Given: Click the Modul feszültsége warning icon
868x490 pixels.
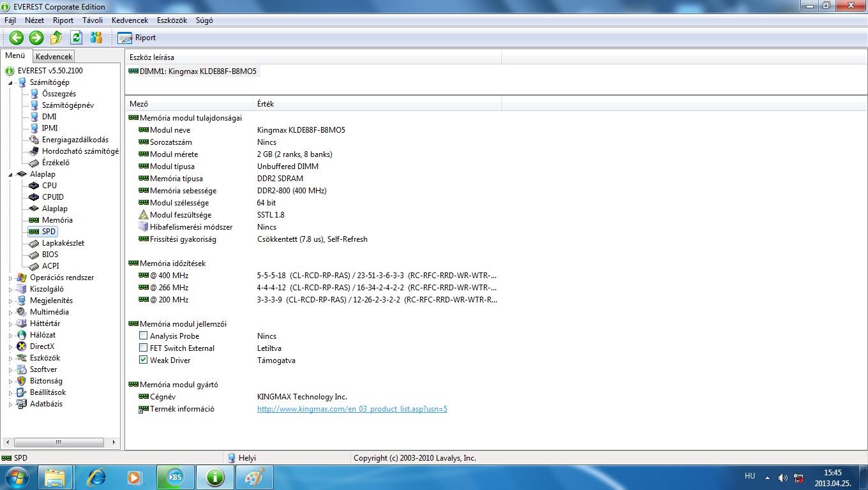Looking at the screenshot, I should (144, 215).
